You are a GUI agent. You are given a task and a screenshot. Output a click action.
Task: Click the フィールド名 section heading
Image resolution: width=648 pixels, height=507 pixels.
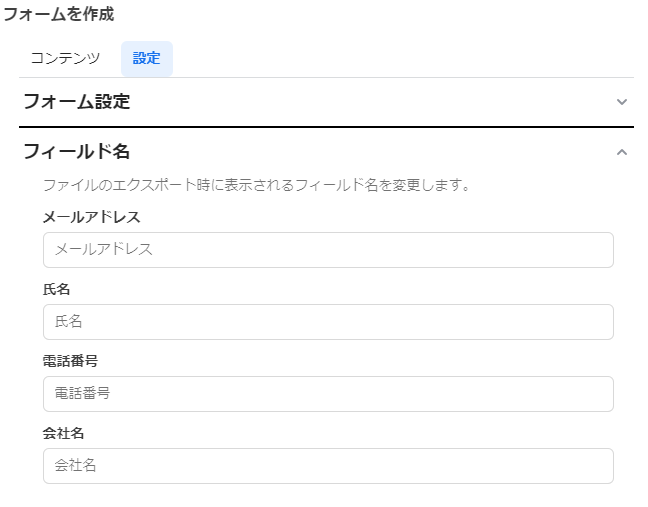pyautogui.click(x=76, y=152)
